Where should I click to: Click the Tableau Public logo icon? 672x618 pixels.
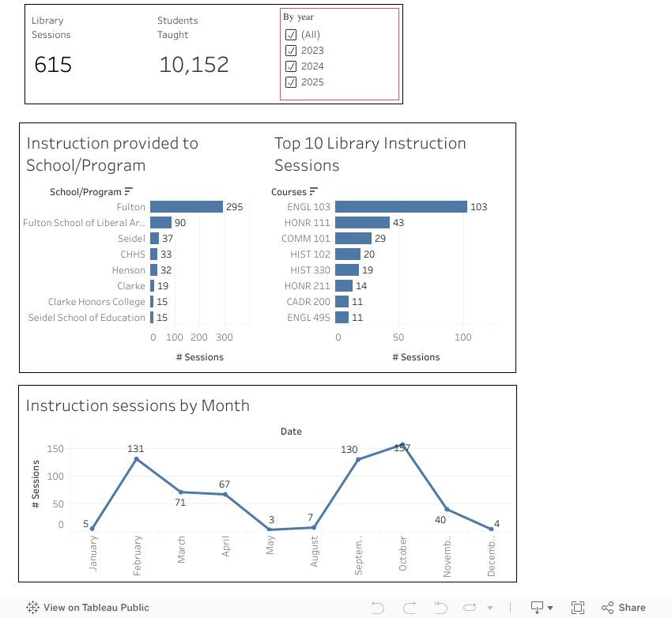[x=32, y=607]
